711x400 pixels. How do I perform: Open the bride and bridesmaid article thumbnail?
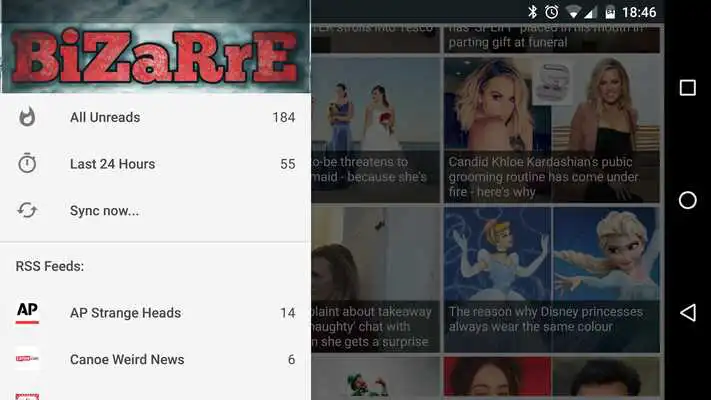pyautogui.click(x=375, y=130)
